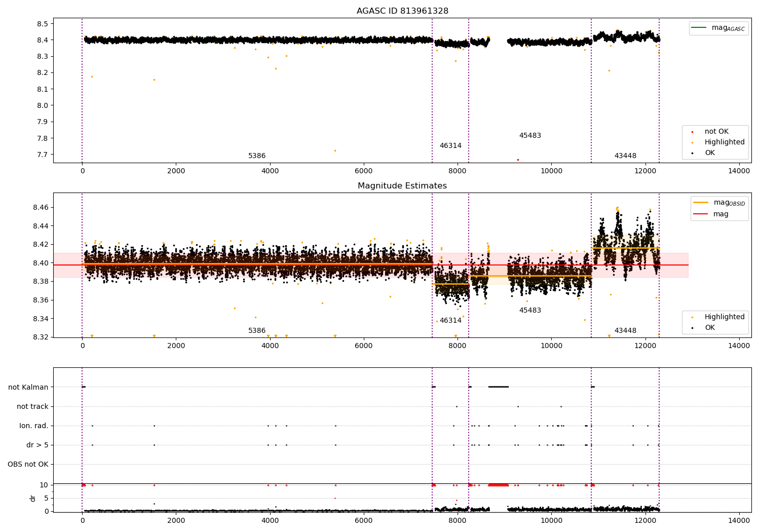
Task: Click the 0 x-axis tick of bottom plot
Action: pyautogui.click(x=82, y=520)
